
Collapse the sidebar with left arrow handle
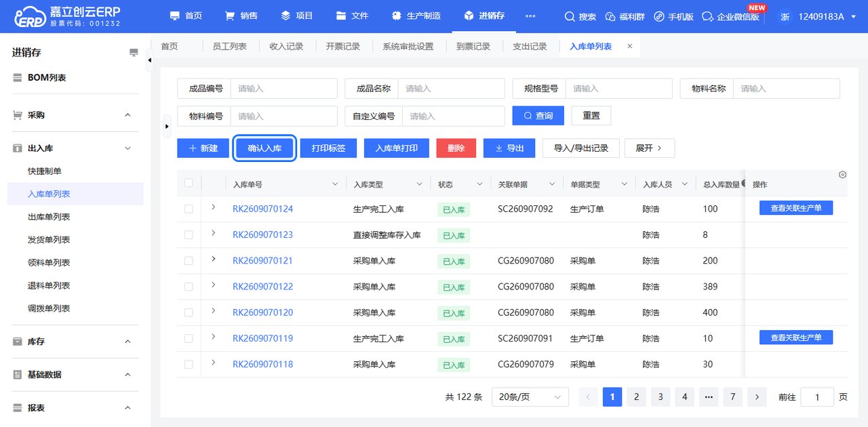point(149,60)
